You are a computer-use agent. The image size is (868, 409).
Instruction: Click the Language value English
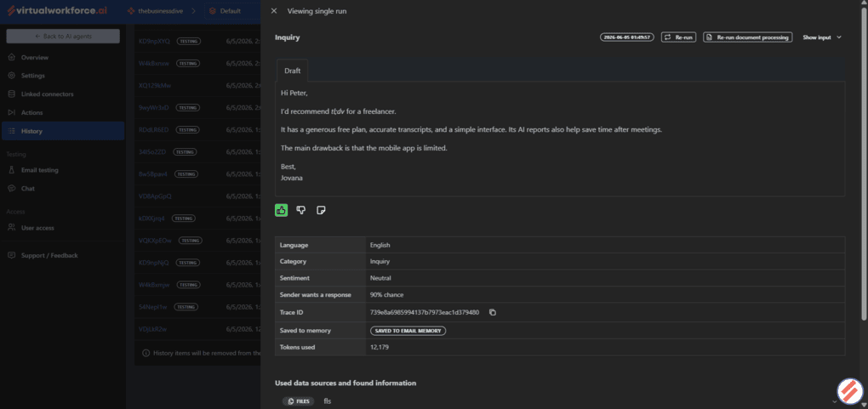click(x=380, y=245)
